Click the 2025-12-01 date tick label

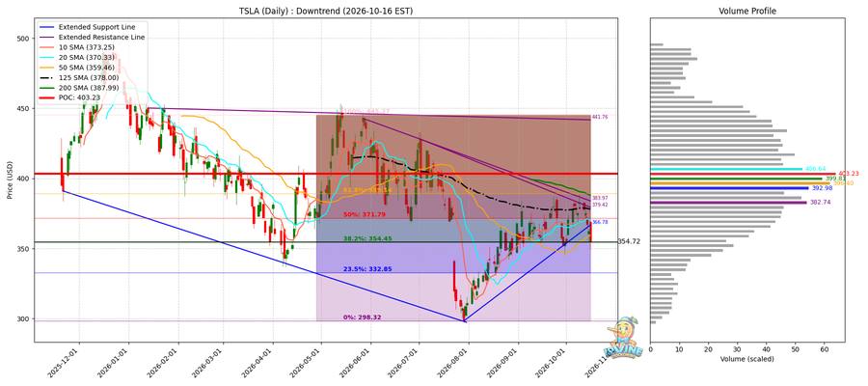point(66,363)
